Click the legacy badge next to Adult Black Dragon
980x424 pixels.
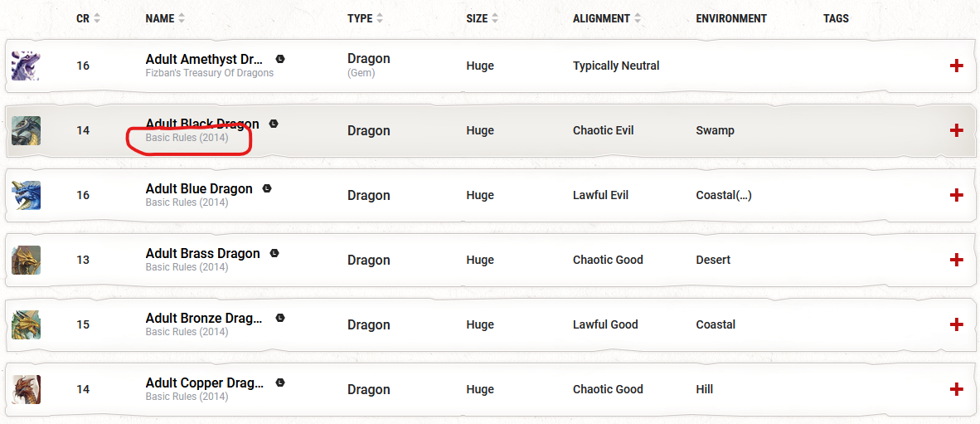pyautogui.click(x=273, y=123)
